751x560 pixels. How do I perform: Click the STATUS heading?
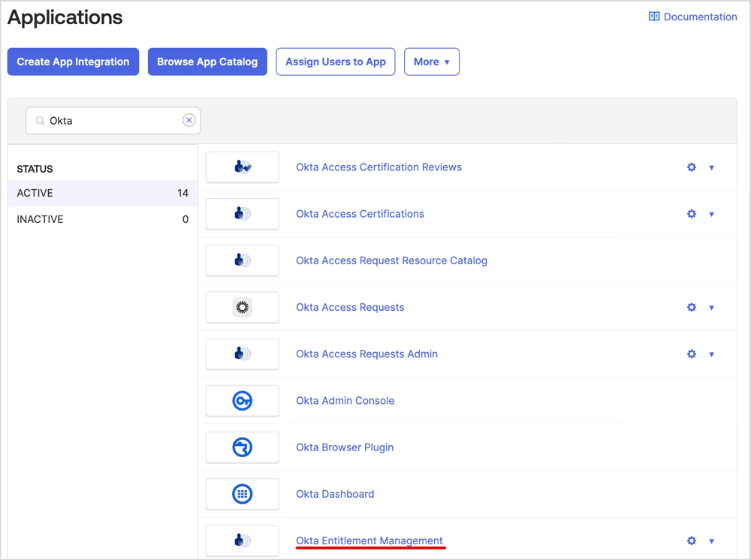[35, 169]
